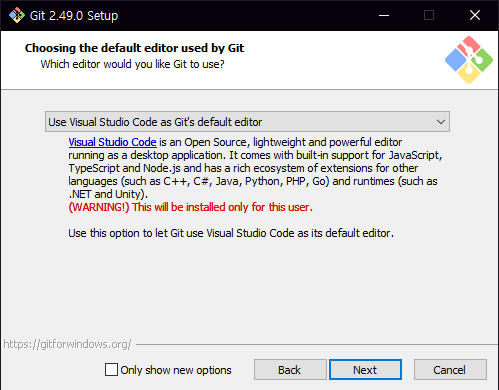The image size is (499, 390).
Task: Click the 'Which editor would you like' subtitle
Action: [x=132, y=64]
